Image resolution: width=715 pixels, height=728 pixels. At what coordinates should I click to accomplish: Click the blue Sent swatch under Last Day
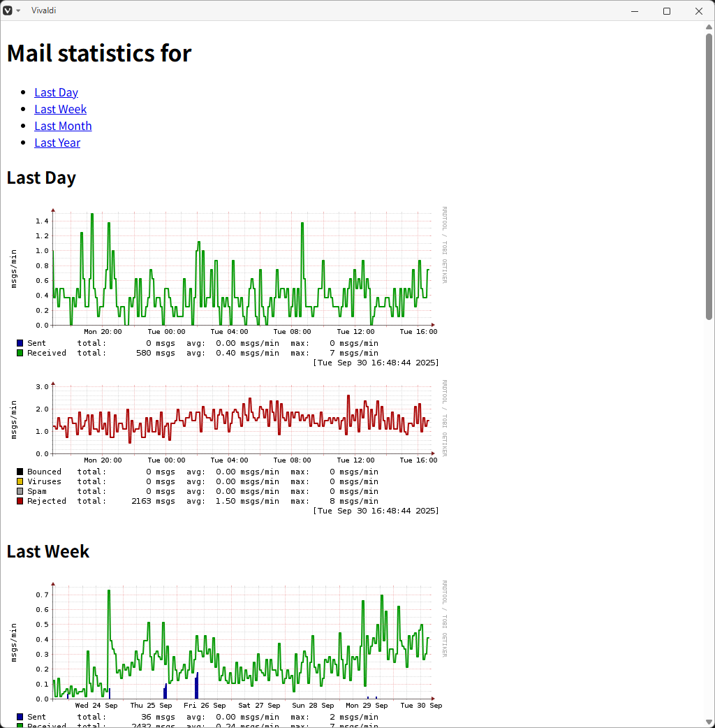pos(20,343)
